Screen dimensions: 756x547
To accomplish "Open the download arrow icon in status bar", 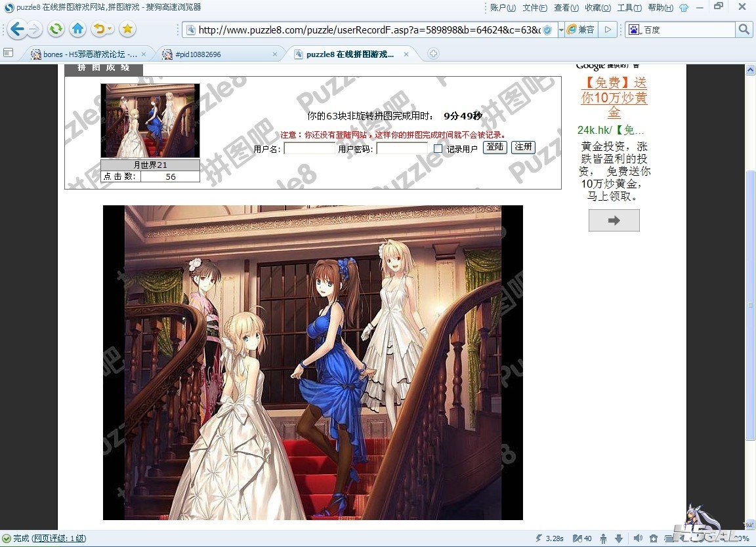I will [618, 538].
